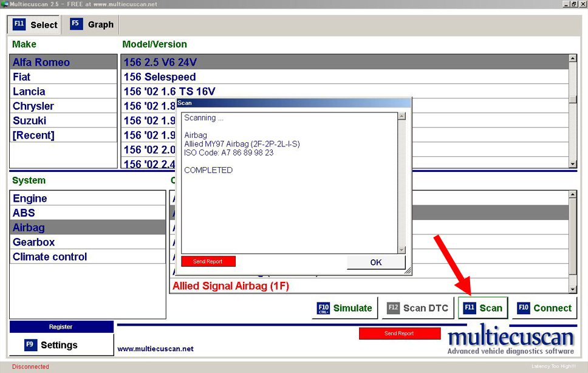Click the scroll thumb in the Model/Version list

573,100
